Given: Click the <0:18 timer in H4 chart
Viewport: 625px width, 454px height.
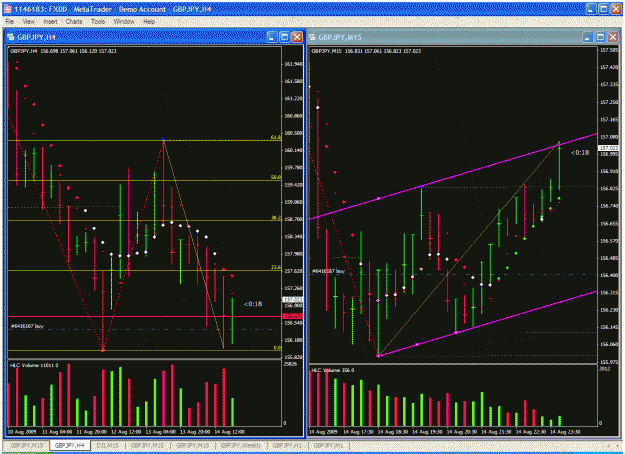Looking at the screenshot, I should click(253, 304).
